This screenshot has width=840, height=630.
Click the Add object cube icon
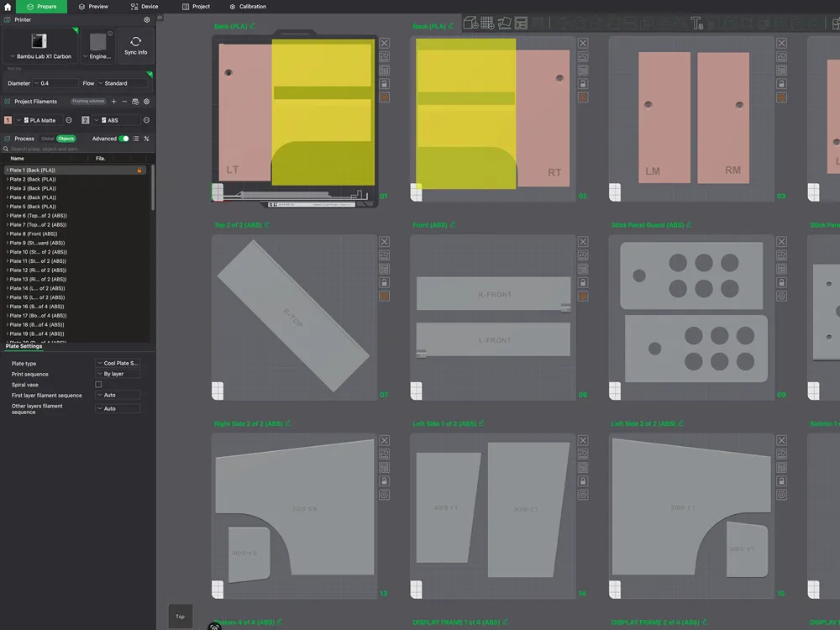pos(470,23)
